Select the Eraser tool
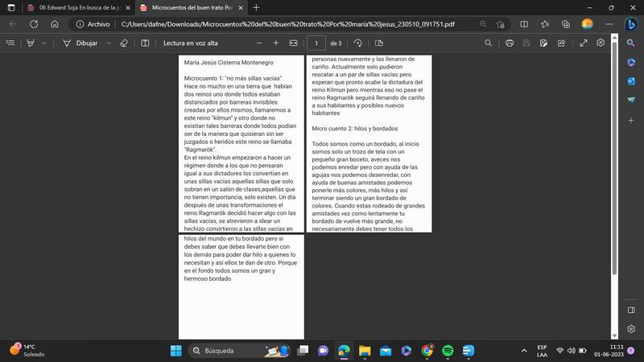Viewport: 644px width, 362px height. (x=124, y=43)
